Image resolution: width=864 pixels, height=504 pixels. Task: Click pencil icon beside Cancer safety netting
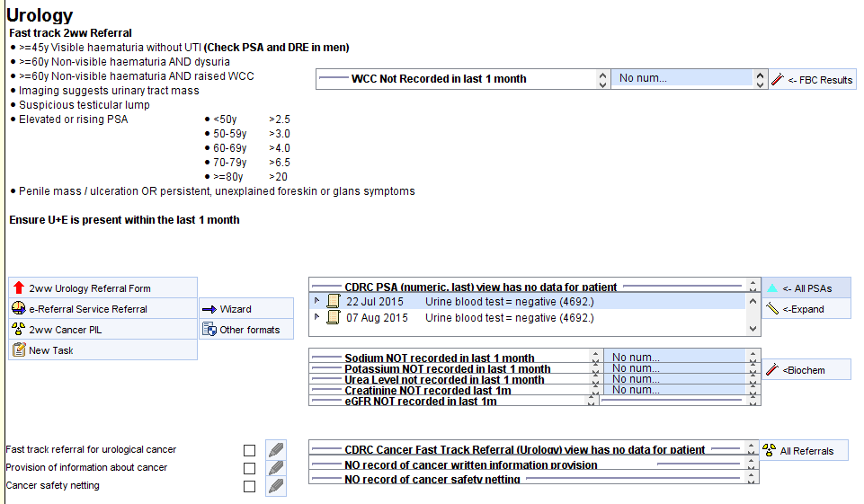(x=276, y=486)
